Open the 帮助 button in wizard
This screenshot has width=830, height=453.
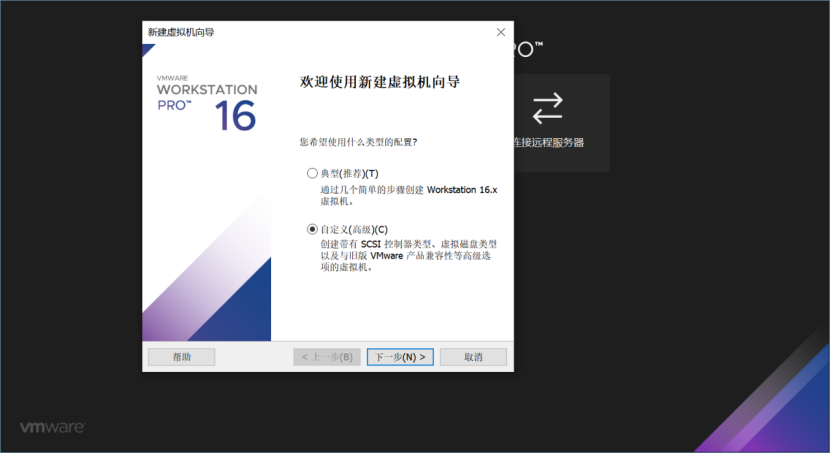tap(182, 357)
